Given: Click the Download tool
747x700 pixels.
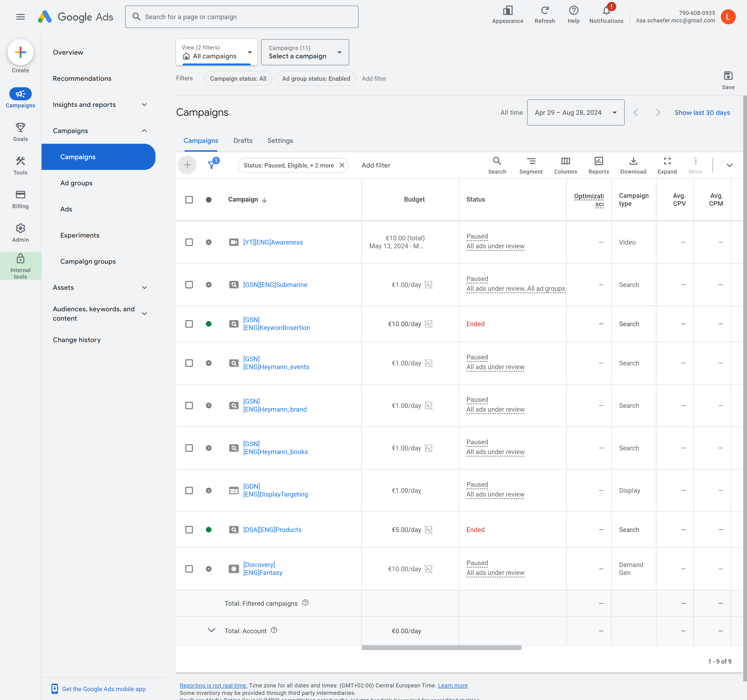Looking at the screenshot, I should (633, 165).
